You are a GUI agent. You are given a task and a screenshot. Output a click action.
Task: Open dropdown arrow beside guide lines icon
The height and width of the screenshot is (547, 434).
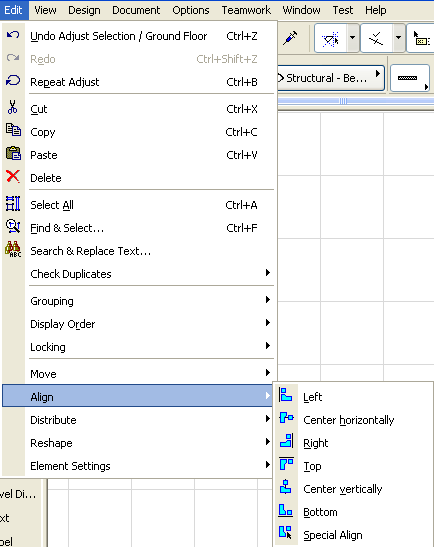coord(399,38)
